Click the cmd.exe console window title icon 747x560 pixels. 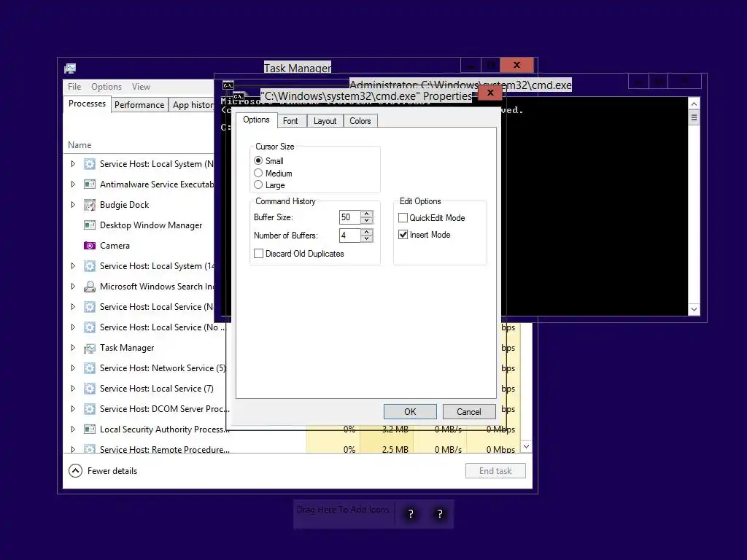(x=228, y=86)
